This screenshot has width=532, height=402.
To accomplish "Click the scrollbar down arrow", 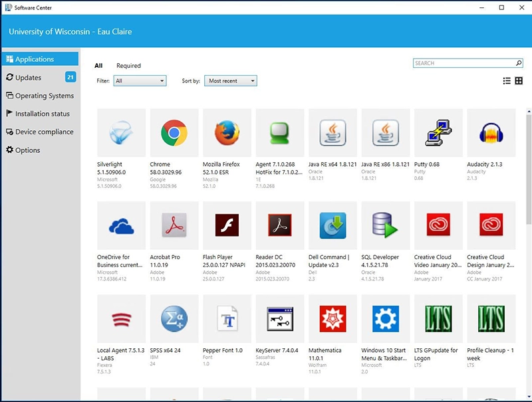I will click(x=529, y=397).
